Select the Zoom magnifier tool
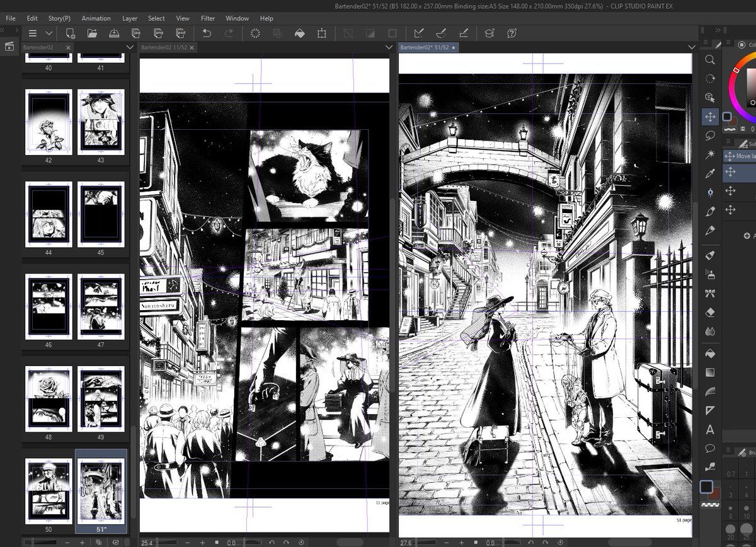Screen dimensions: 756x547 (x=710, y=59)
